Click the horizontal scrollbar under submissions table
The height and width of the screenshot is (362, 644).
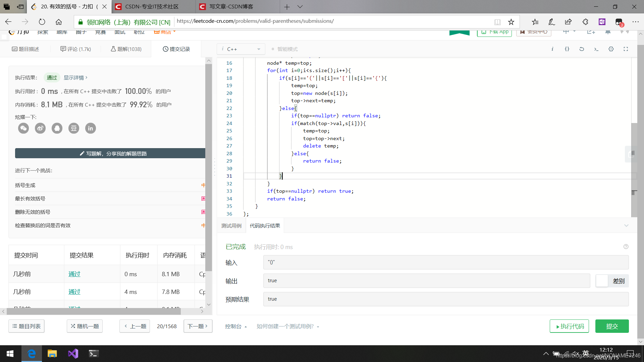point(94,311)
